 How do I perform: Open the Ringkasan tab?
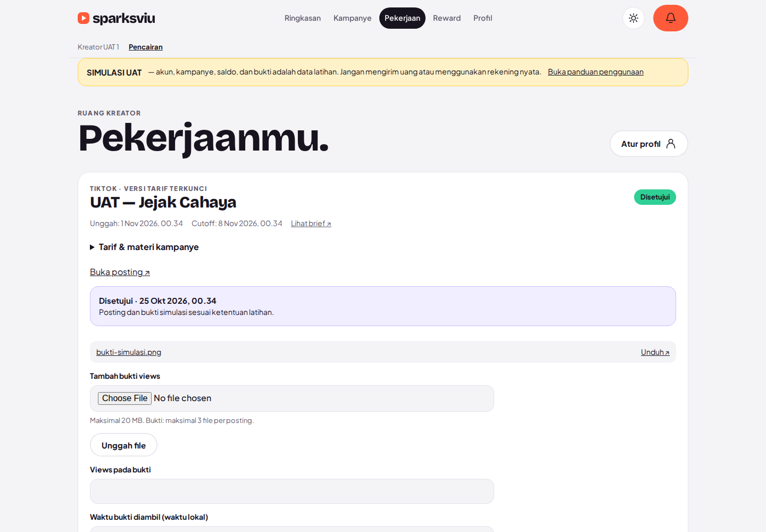303,18
